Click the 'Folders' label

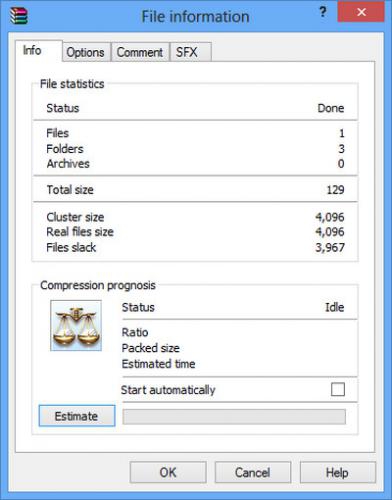[65, 149]
